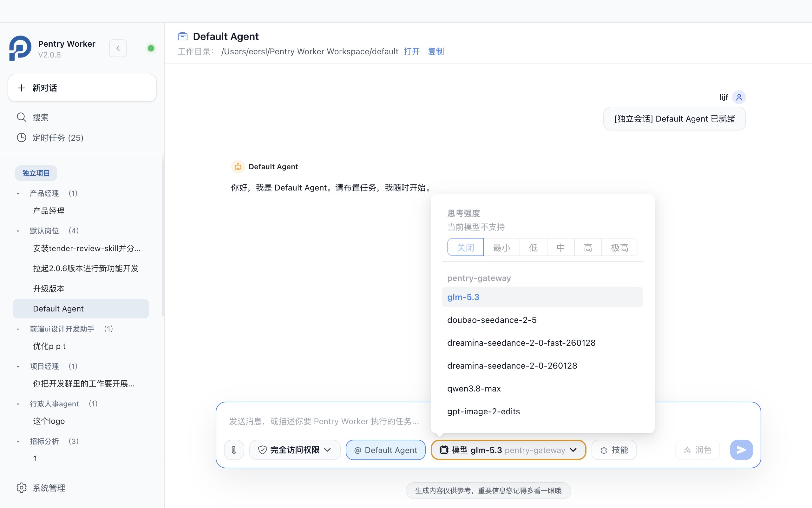The image size is (812, 508).
Task: Click the Default Agent robot avatar icon
Action: (238, 167)
